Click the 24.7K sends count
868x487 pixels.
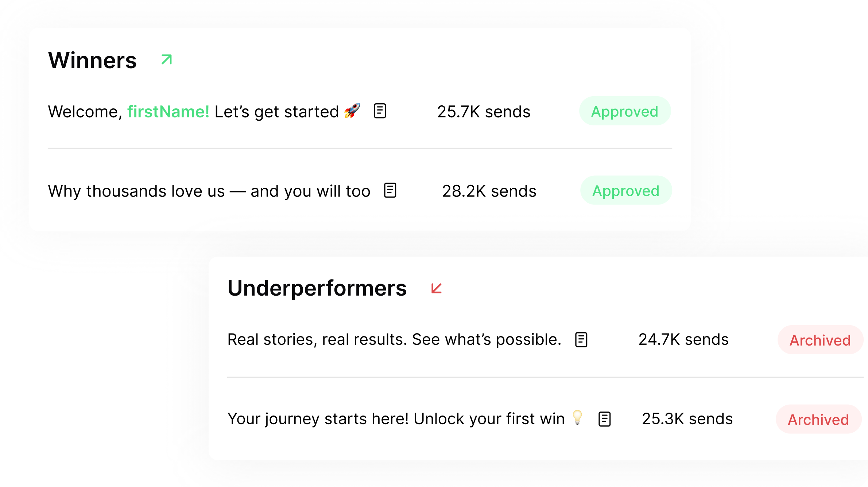(683, 339)
